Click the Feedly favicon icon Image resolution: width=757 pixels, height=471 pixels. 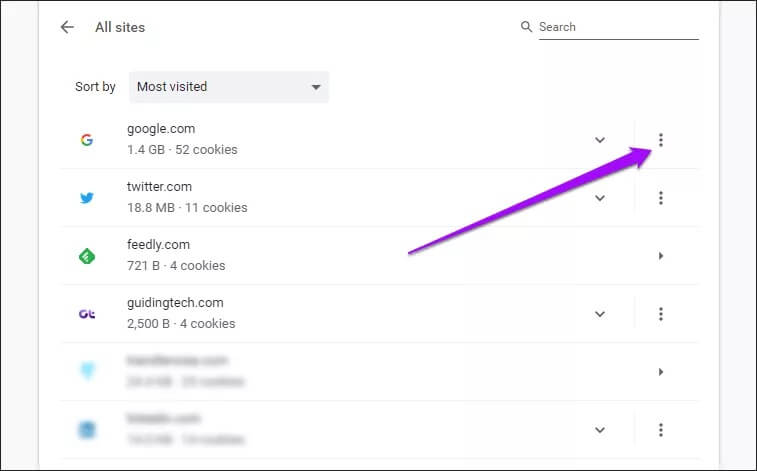tap(87, 256)
